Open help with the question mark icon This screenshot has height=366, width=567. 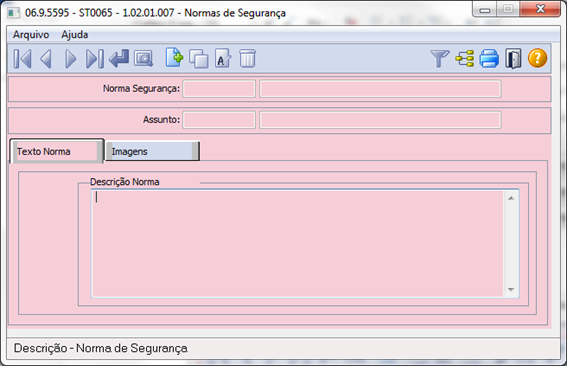(537, 58)
